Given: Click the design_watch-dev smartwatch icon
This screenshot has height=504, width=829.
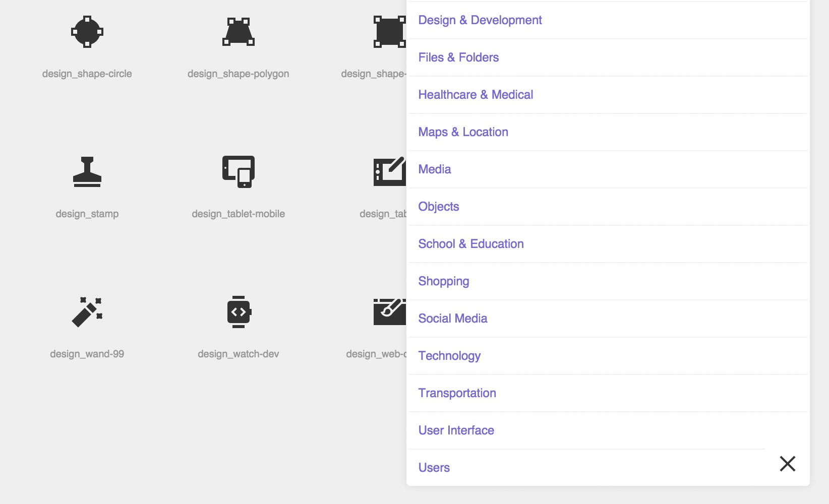Looking at the screenshot, I should [239, 311].
